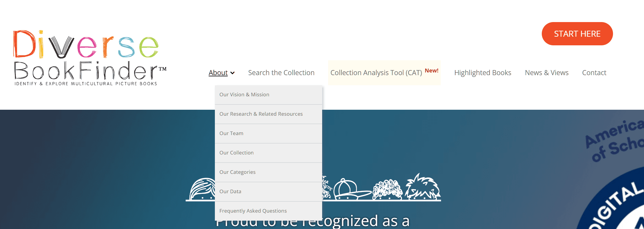Click the Diverse BookFinder logo
Viewport: 644px width, 229px height.
coord(90,58)
